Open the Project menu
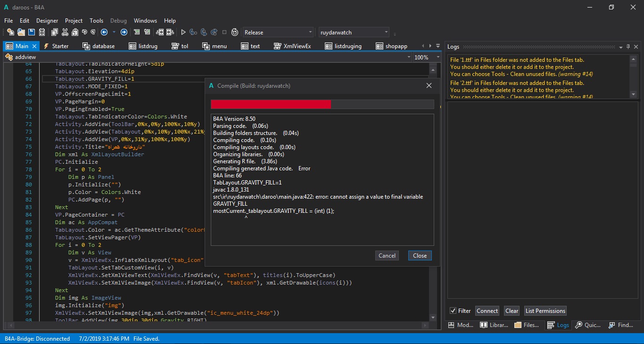Screen dimensions: 644x344 coord(74,21)
